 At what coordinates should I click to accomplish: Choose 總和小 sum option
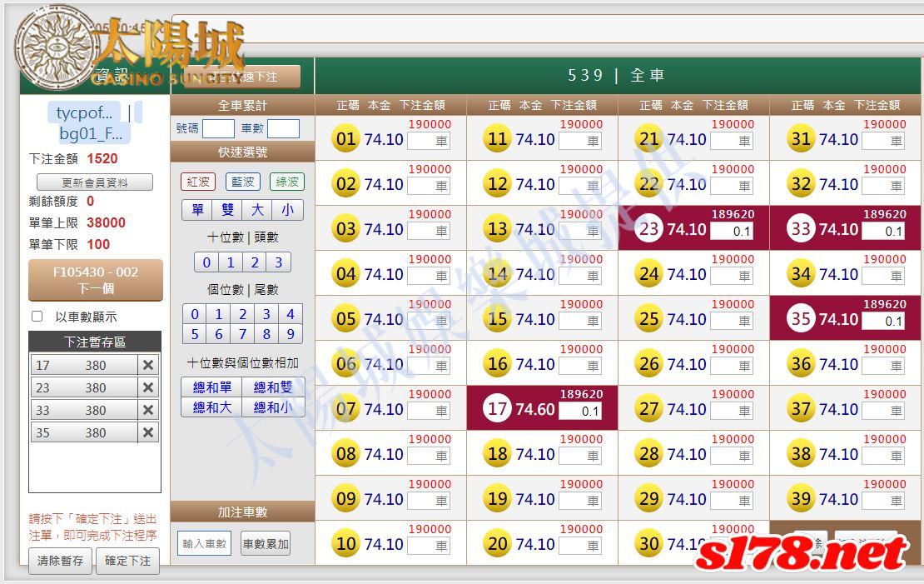tap(273, 407)
